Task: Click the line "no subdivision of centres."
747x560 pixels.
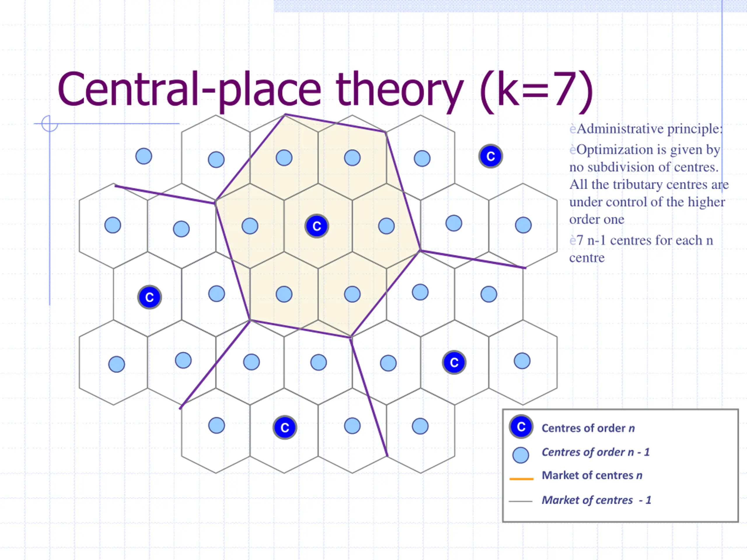Action: click(644, 167)
